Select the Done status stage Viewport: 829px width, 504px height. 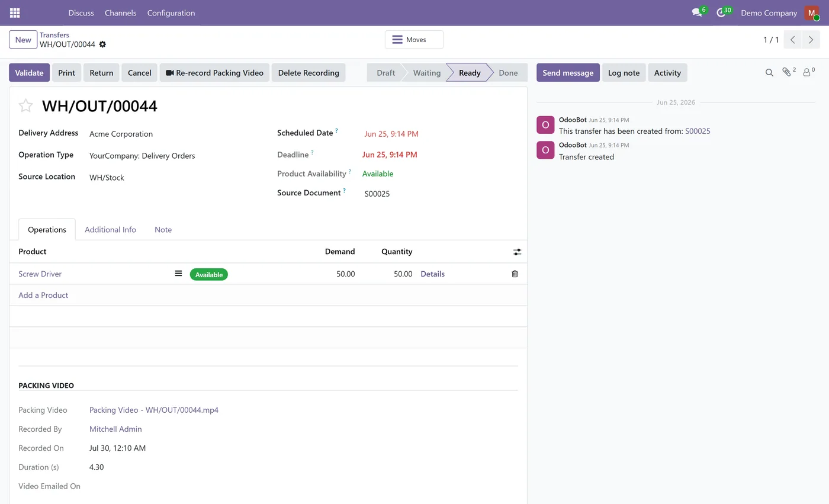508,73
